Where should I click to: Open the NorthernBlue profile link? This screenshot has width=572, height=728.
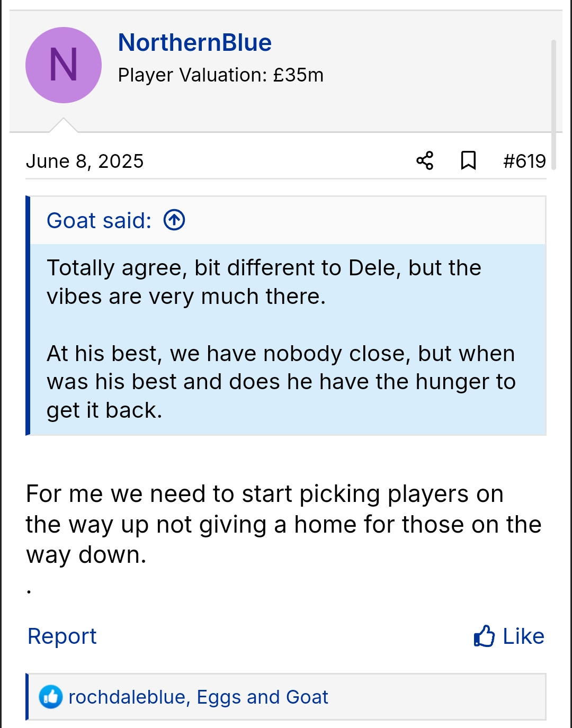(x=194, y=42)
